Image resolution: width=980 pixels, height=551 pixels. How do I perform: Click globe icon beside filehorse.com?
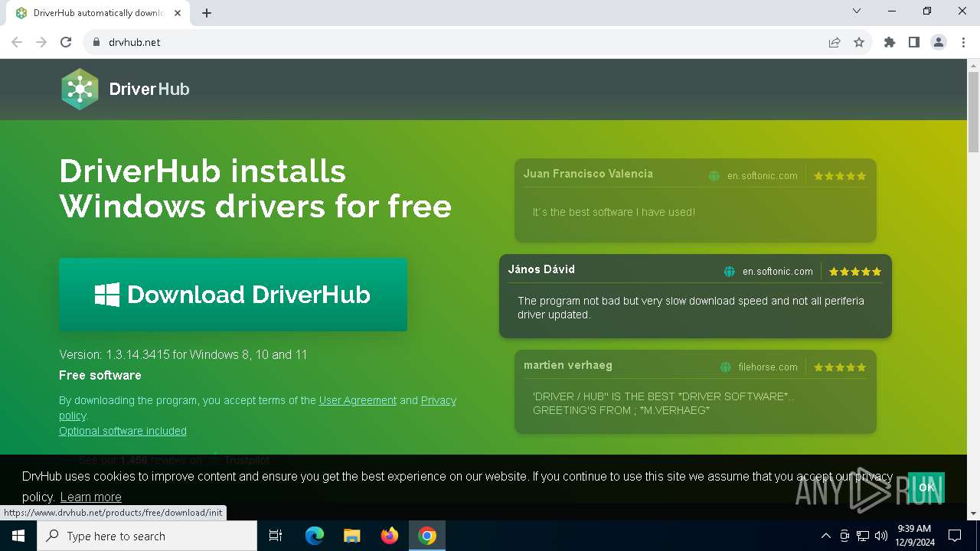[x=725, y=367]
